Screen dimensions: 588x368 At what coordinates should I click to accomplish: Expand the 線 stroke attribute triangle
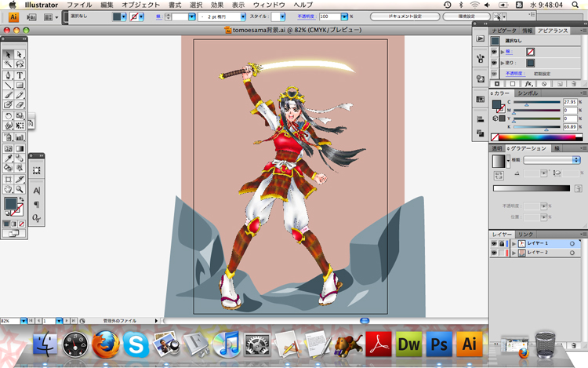click(503, 52)
